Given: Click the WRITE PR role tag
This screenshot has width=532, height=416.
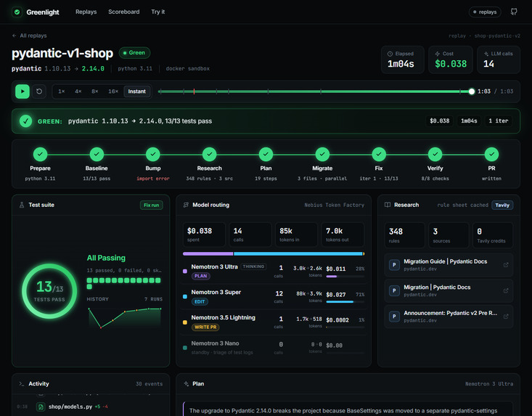Looking at the screenshot, I should click(x=205, y=327).
